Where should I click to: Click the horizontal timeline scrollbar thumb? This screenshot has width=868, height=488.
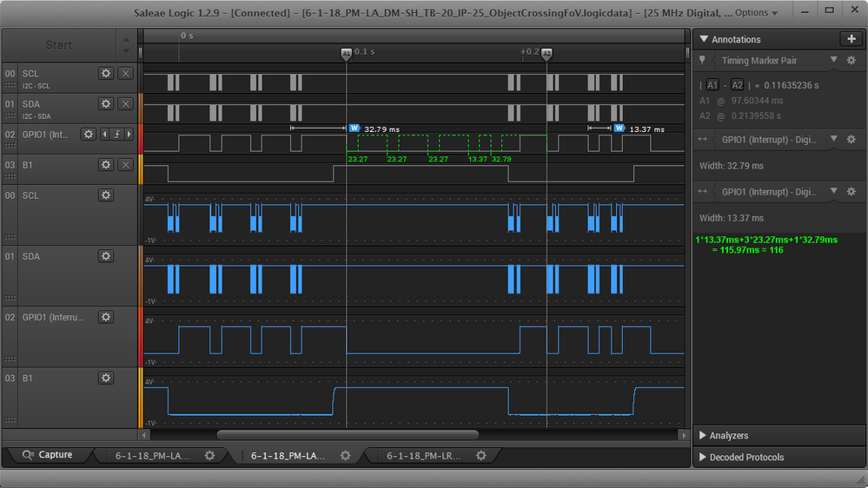pyautogui.click(x=348, y=435)
